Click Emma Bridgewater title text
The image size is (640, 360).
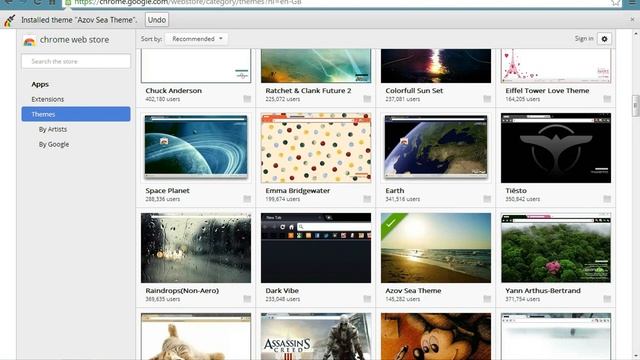pos(298,191)
